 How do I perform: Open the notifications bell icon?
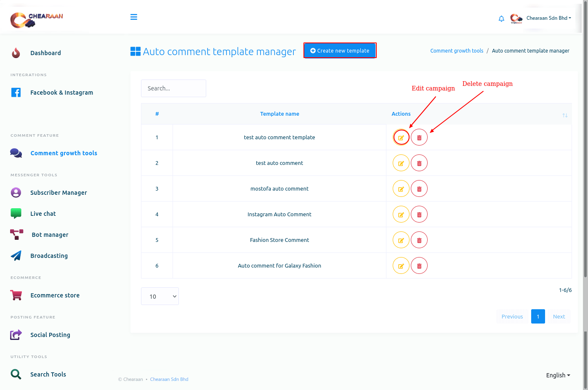point(501,19)
